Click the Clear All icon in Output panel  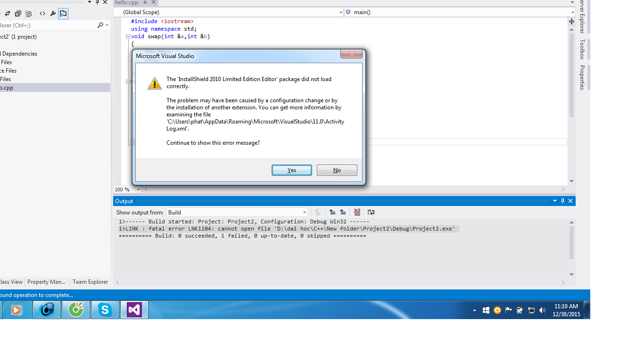357,212
